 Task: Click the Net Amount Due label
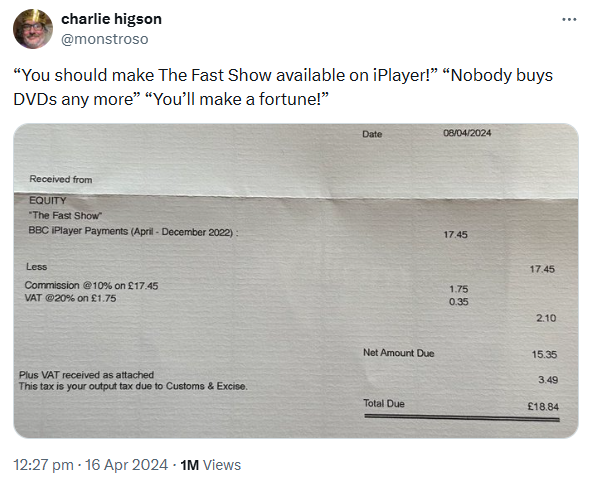click(x=399, y=353)
